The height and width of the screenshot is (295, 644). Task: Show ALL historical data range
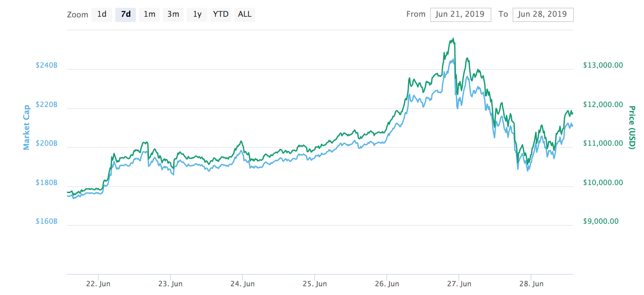[245, 15]
